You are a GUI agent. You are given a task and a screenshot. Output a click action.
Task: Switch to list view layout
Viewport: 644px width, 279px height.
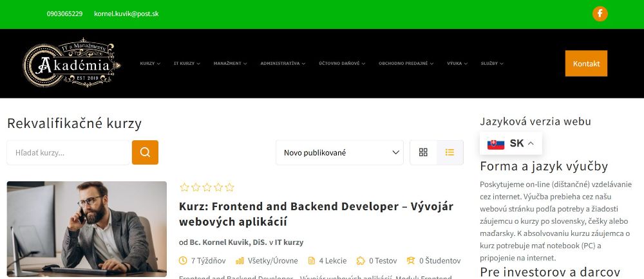pyautogui.click(x=450, y=152)
